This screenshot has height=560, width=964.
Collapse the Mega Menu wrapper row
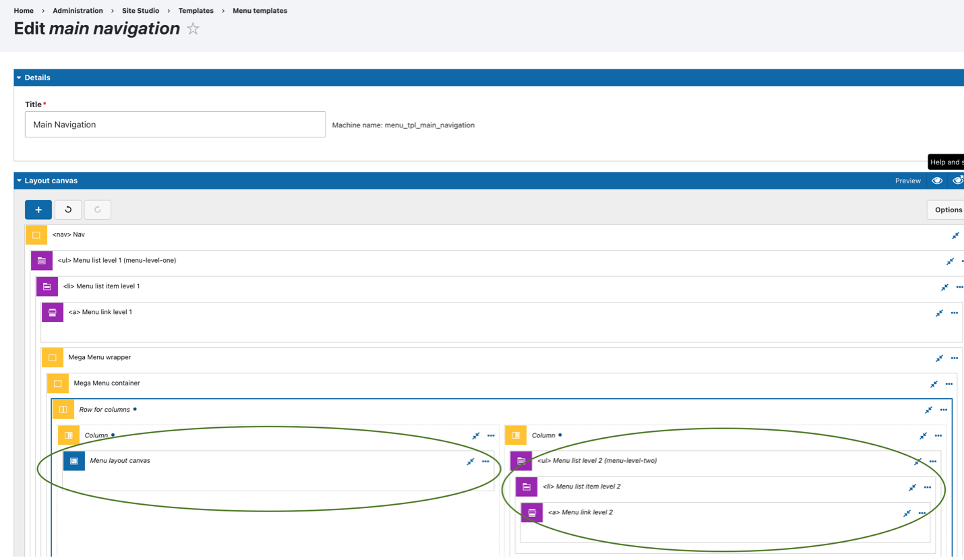click(939, 358)
